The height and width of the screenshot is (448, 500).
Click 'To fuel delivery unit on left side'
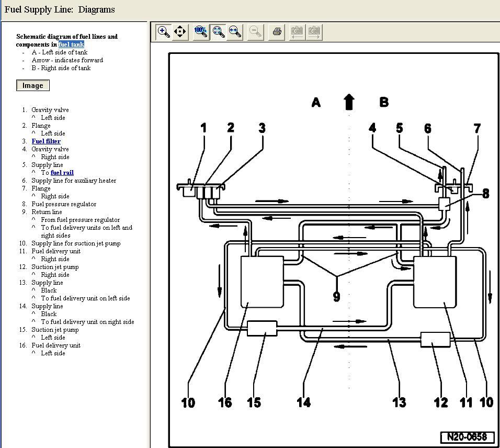[85, 298]
